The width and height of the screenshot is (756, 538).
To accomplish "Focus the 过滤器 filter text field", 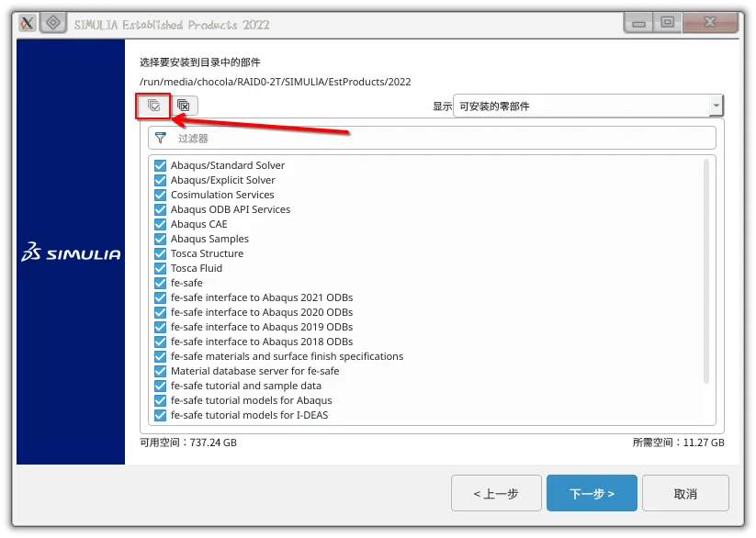I will click(x=441, y=138).
